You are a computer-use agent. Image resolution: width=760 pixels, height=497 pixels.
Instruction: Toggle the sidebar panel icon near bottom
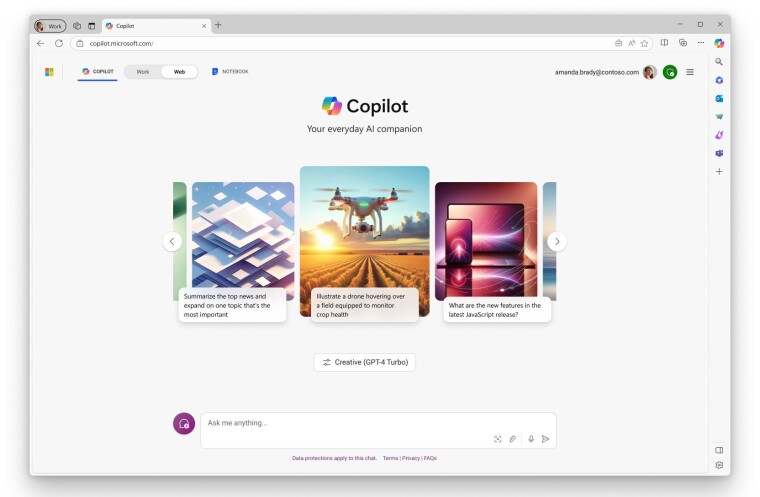point(719,450)
